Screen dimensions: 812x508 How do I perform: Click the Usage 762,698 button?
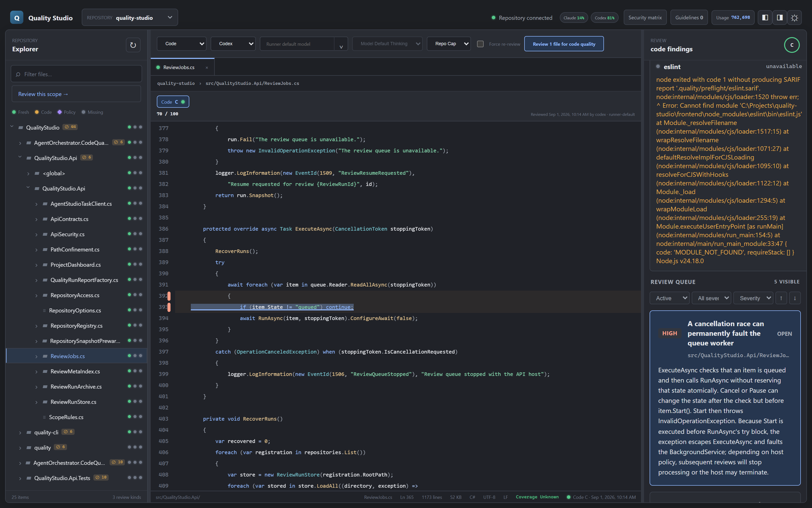733,18
